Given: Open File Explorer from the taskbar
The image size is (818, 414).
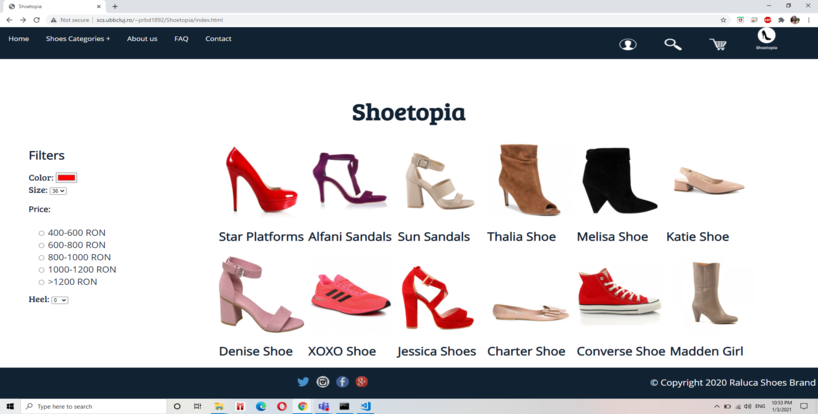Looking at the screenshot, I should [x=219, y=406].
